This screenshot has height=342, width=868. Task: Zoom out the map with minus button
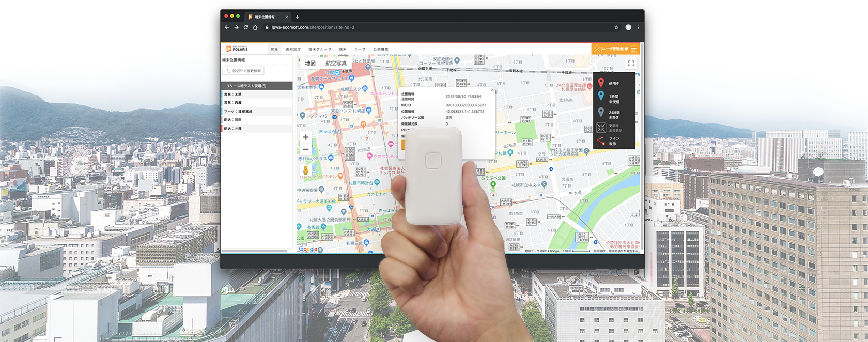[x=306, y=149]
